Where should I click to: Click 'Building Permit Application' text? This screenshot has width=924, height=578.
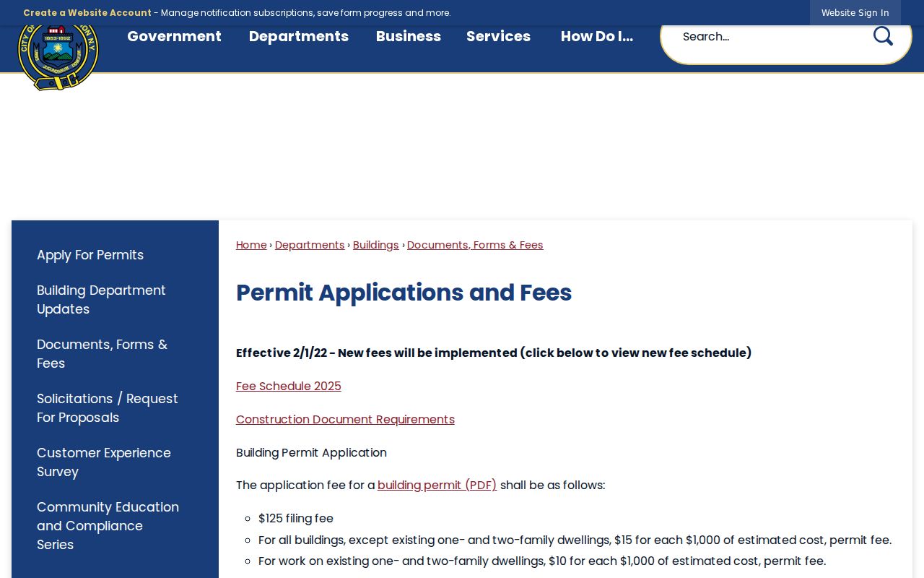[311, 452]
